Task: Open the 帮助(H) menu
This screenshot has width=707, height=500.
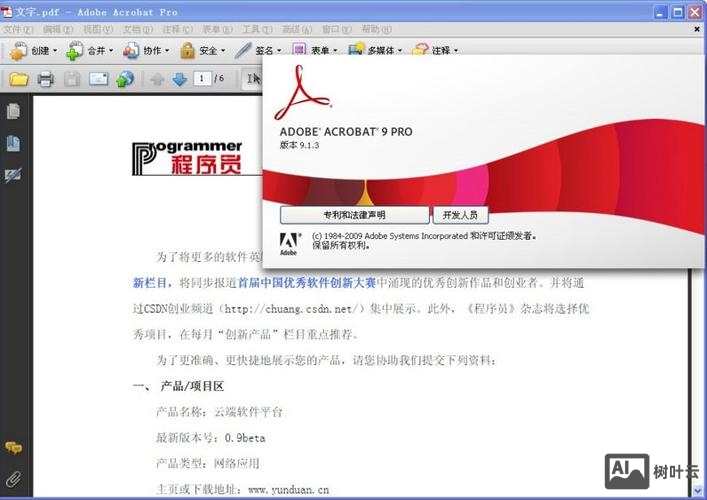Action: (x=376, y=29)
